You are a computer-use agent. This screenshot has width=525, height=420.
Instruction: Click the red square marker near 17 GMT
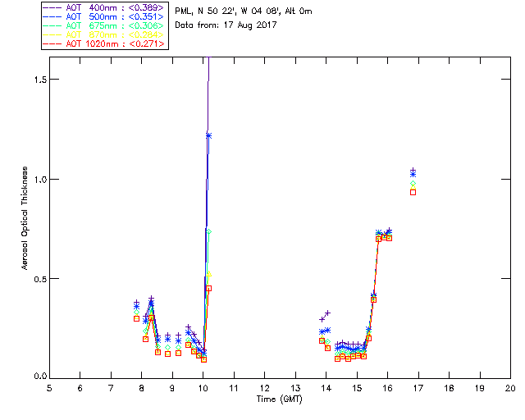(x=413, y=192)
